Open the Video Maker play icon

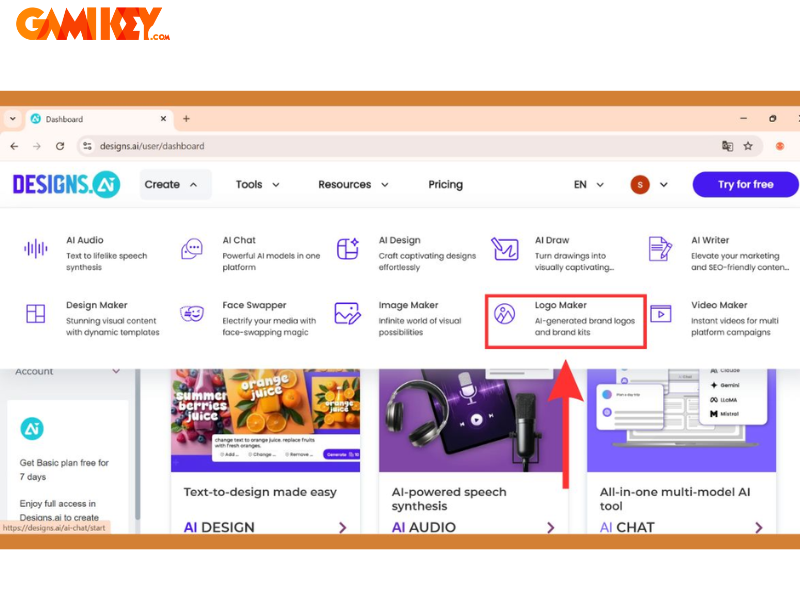(x=661, y=314)
